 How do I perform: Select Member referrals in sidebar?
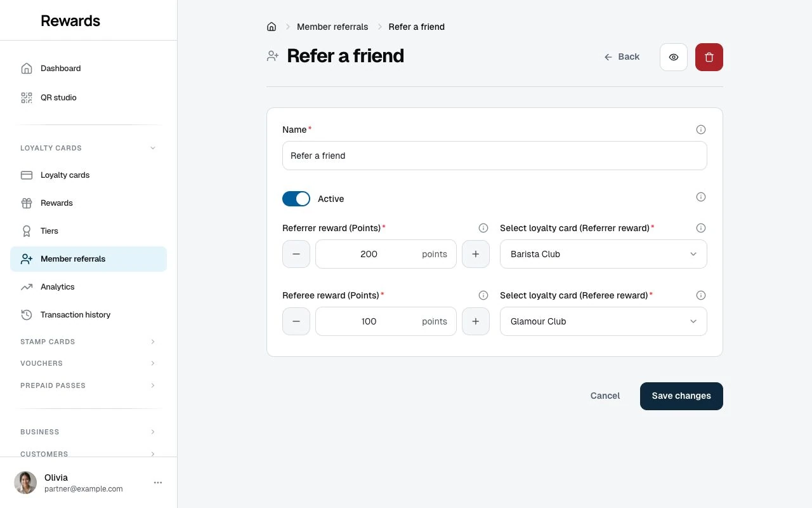[x=88, y=259]
